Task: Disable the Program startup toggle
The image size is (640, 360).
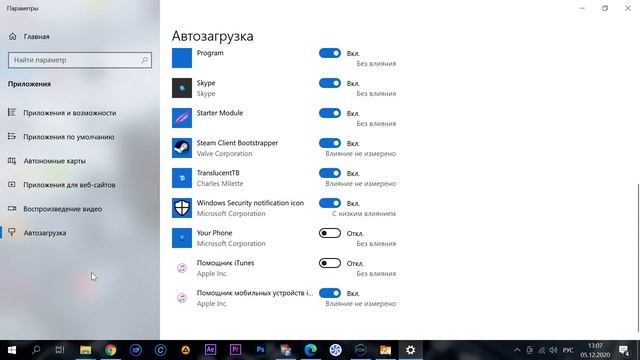Action: coord(330,53)
